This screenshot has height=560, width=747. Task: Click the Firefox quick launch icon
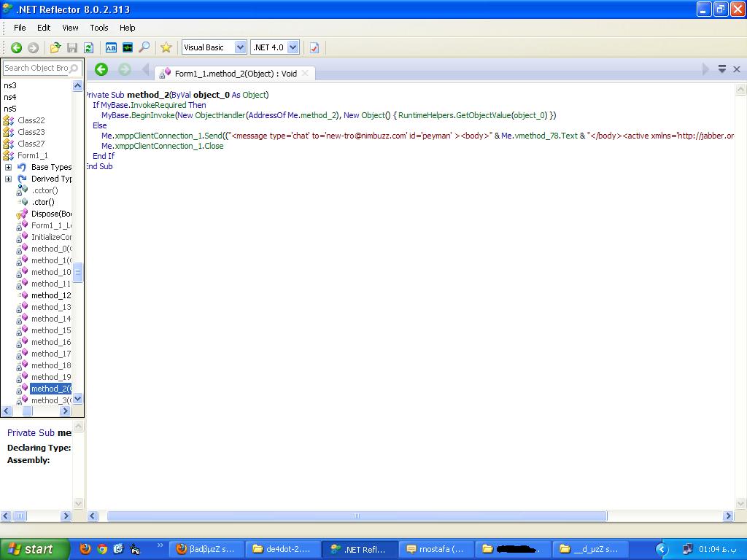point(85,549)
